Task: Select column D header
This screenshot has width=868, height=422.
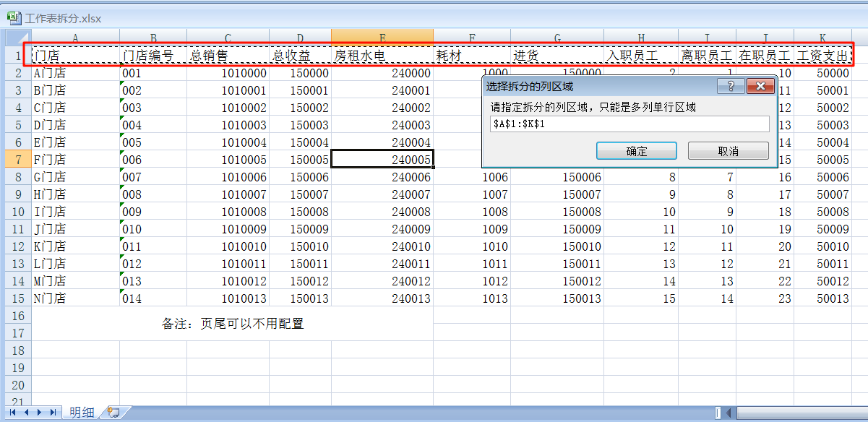Action: point(300,36)
